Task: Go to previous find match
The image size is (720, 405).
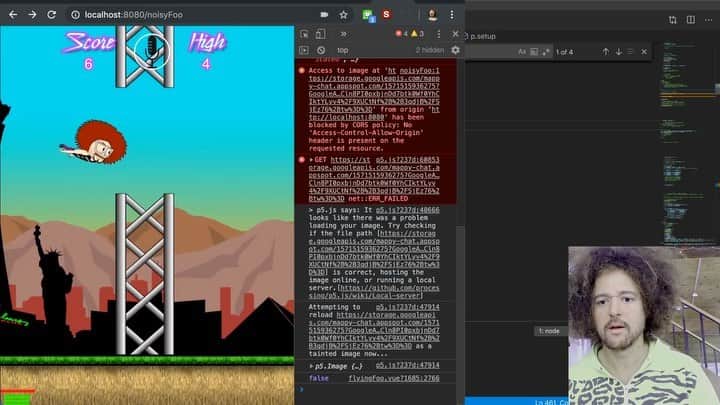Action: 606,52
